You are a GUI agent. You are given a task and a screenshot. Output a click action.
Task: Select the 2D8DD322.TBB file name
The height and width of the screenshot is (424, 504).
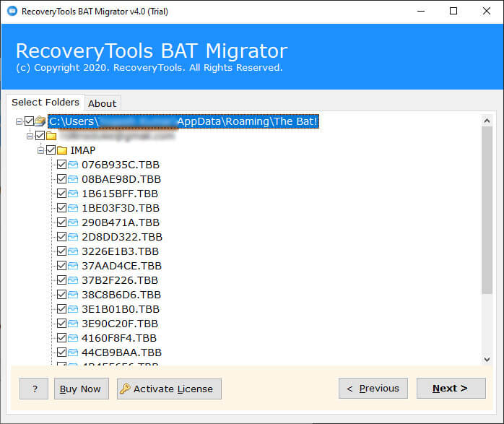point(122,237)
